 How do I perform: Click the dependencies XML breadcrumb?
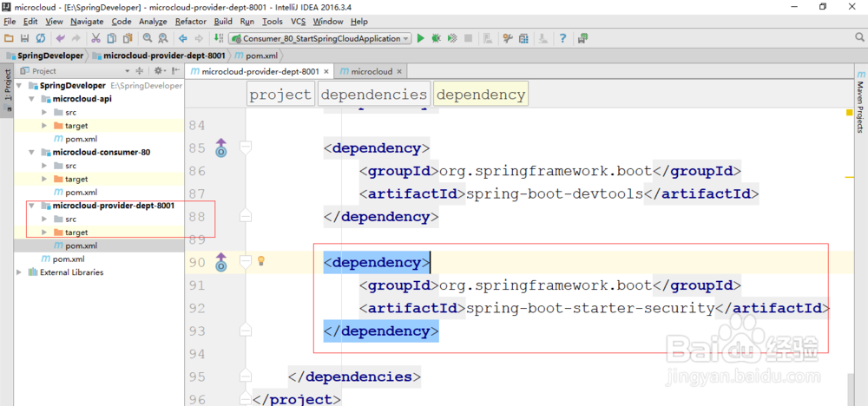pos(374,95)
